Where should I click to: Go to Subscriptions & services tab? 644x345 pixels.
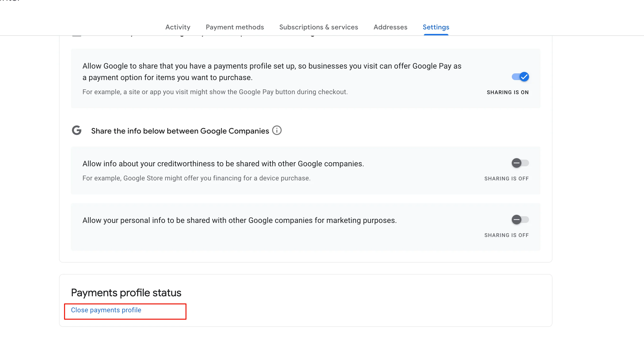click(318, 27)
